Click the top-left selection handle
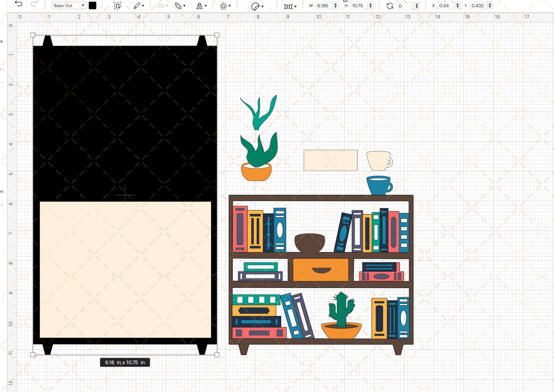Screen dimensions: 554x392 (33, 35)
